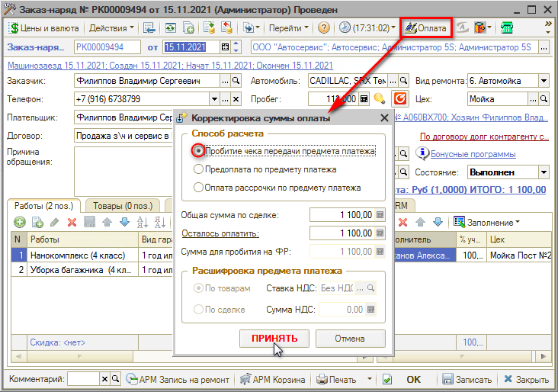Open the Действия dropdown menu

pyautogui.click(x=111, y=28)
